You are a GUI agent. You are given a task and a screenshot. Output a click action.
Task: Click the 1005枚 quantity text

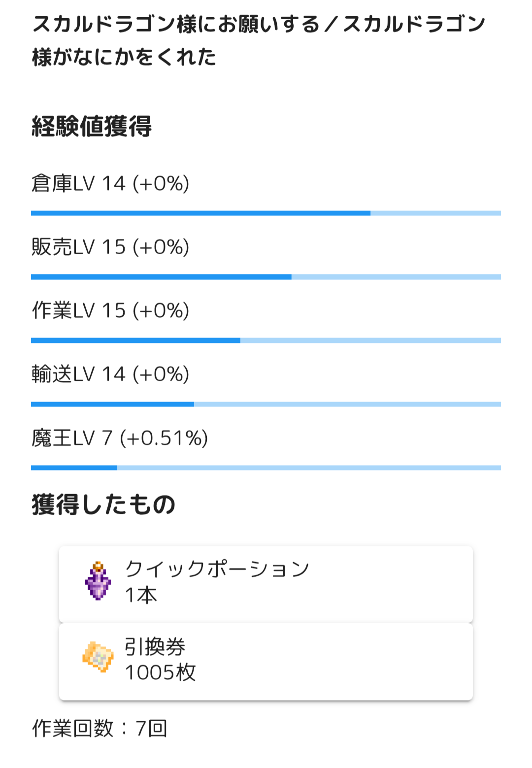[x=160, y=672]
